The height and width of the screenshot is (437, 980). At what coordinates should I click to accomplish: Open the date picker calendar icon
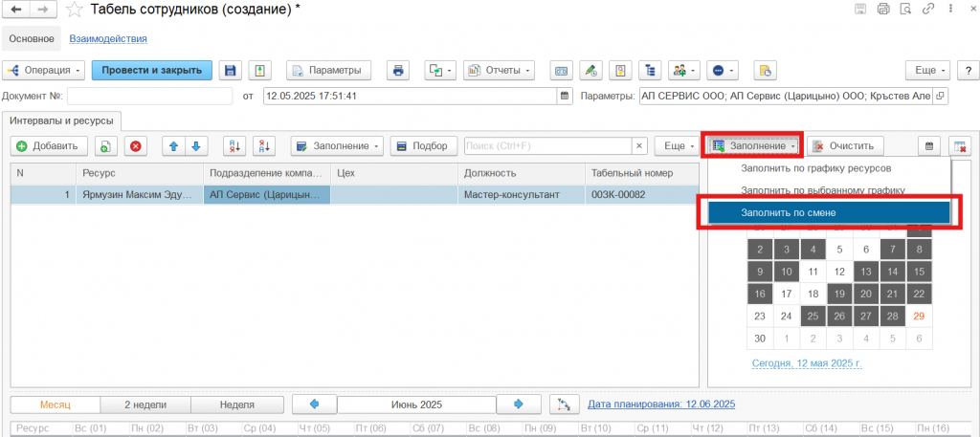(564, 96)
